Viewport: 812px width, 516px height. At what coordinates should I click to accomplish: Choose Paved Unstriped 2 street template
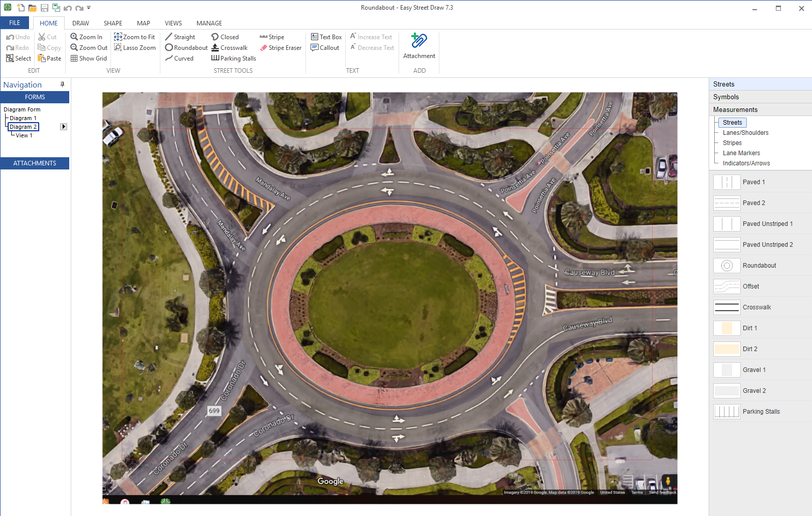760,245
